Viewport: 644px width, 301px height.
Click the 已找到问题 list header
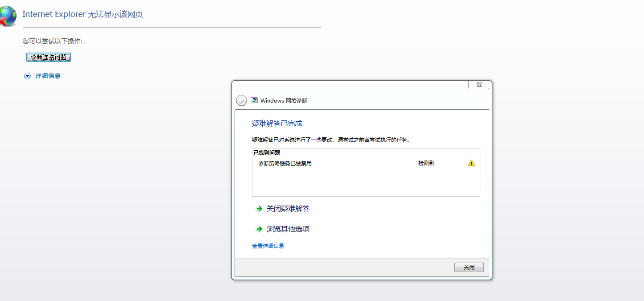pos(267,153)
